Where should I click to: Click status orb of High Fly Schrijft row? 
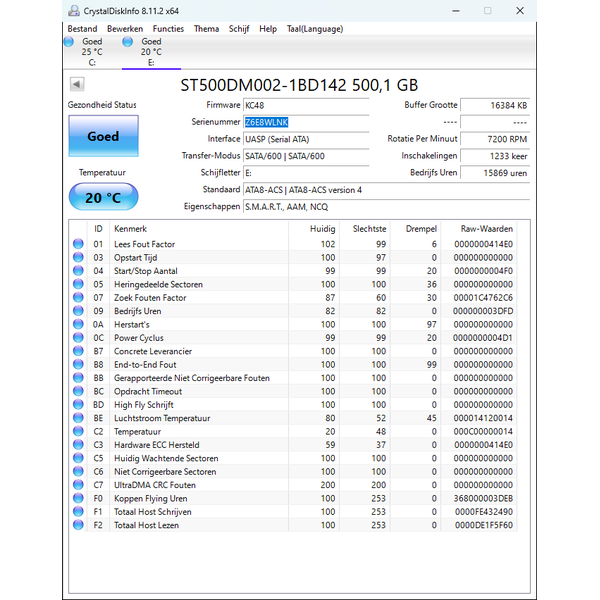(x=78, y=404)
